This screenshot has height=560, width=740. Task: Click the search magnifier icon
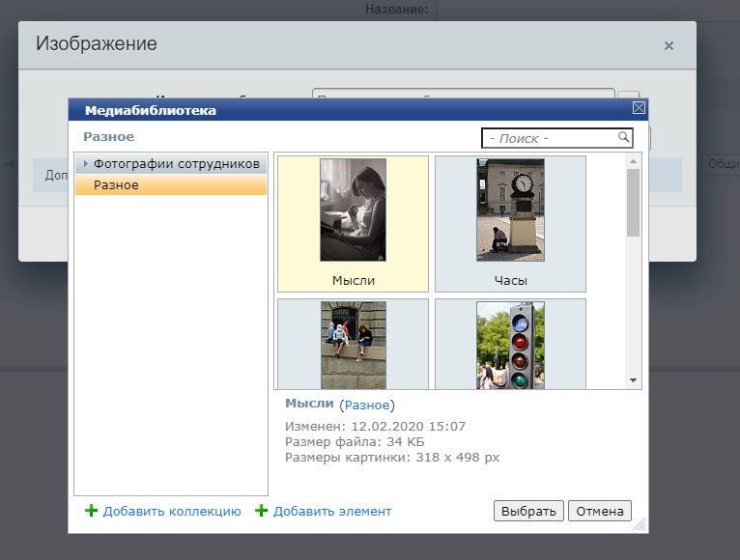point(623,137)
